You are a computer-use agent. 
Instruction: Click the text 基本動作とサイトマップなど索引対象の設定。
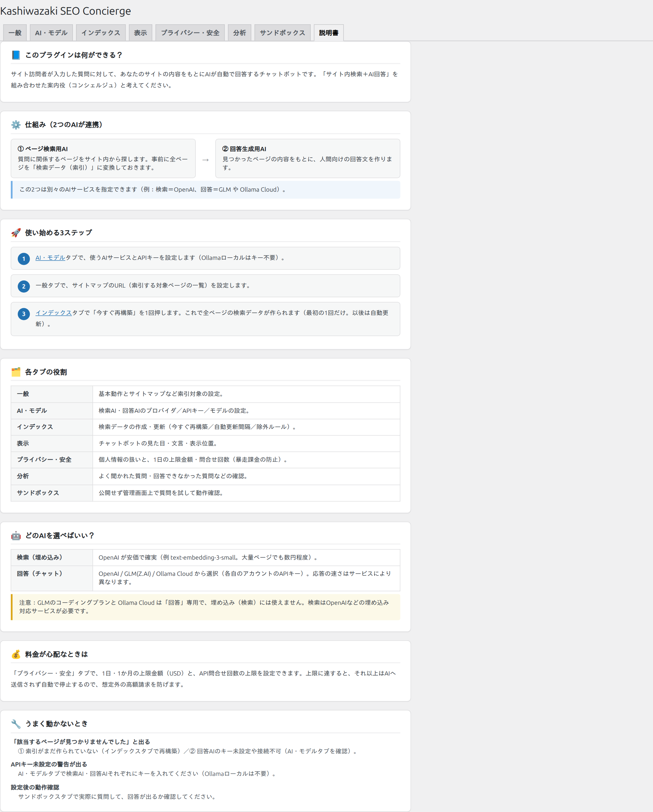click(162, 394)
